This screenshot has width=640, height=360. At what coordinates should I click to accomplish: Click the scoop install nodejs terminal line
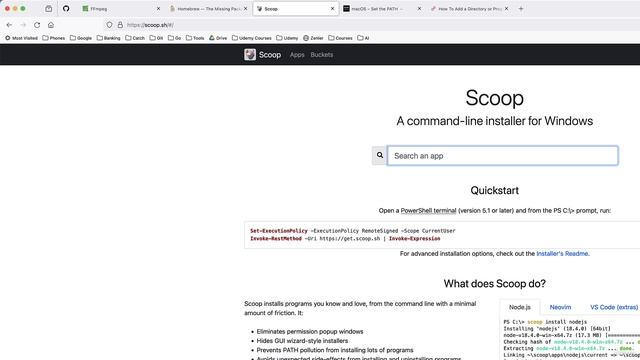pos(545,322)
